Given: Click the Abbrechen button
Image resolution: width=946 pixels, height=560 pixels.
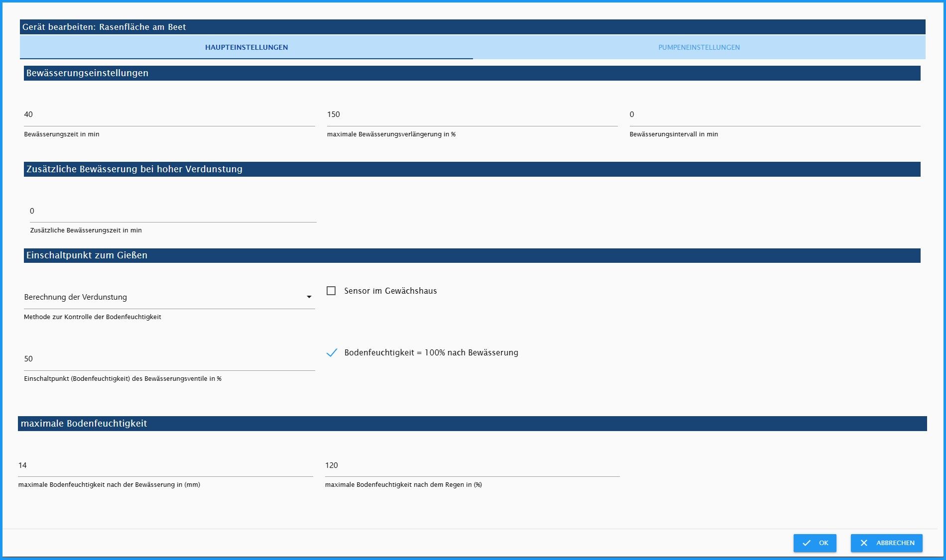Looking at the screenshot, I should click(x=887, y=543).
